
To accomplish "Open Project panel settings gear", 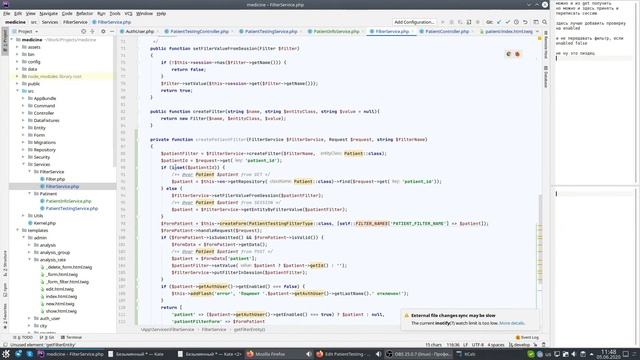I will point(103,31).
